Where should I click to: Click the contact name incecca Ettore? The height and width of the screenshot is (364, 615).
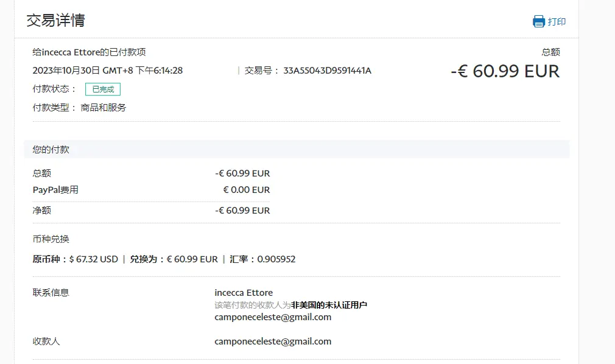click(244, 293)
